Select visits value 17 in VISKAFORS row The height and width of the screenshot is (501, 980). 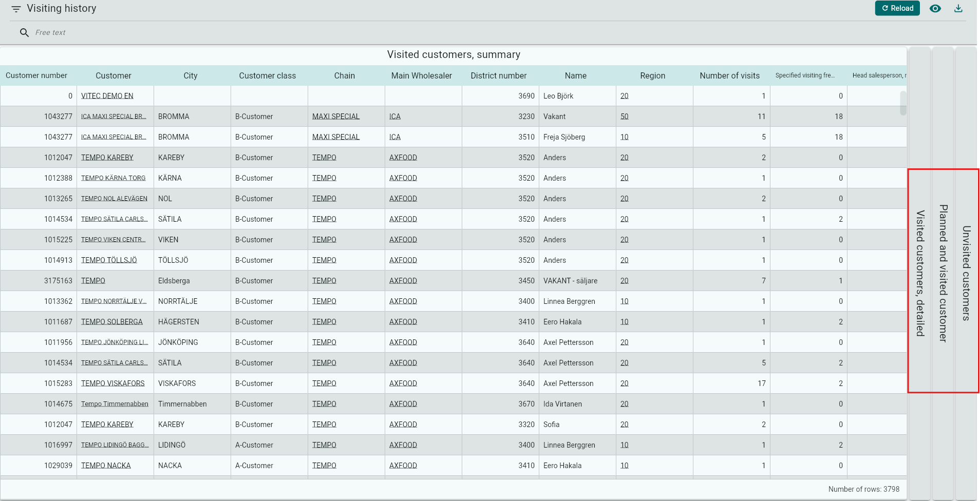pos(731,383)
